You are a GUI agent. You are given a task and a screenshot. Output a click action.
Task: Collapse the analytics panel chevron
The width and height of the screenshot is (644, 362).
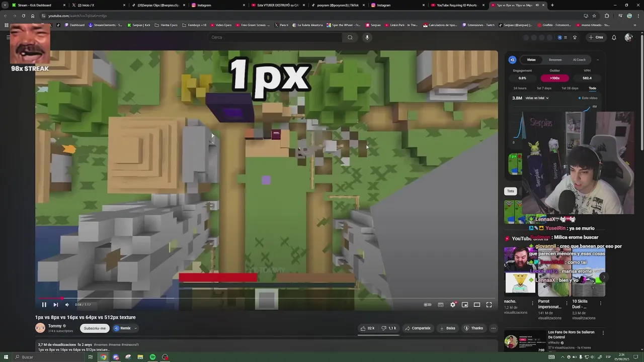(598, 60)
